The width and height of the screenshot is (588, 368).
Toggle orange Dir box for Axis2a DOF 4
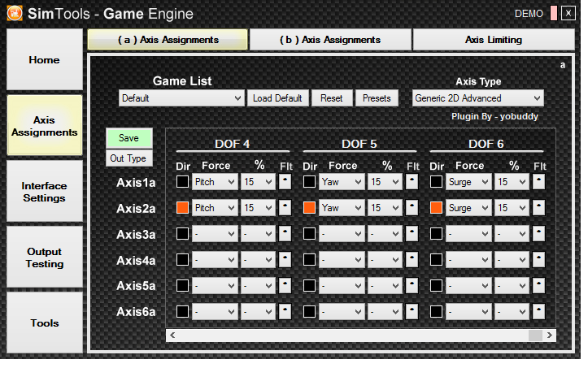click(183, 208)
